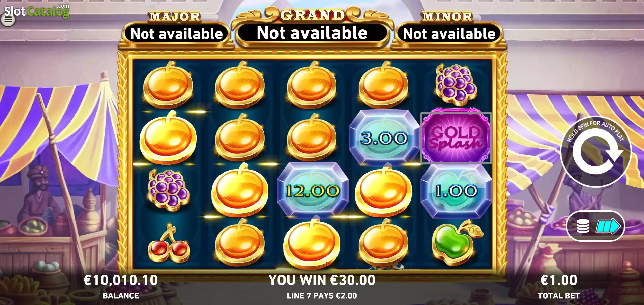Viewport: 644px width, 305px height.
Task: Select the 12.00 gem symbol
Action: [312, 190]
